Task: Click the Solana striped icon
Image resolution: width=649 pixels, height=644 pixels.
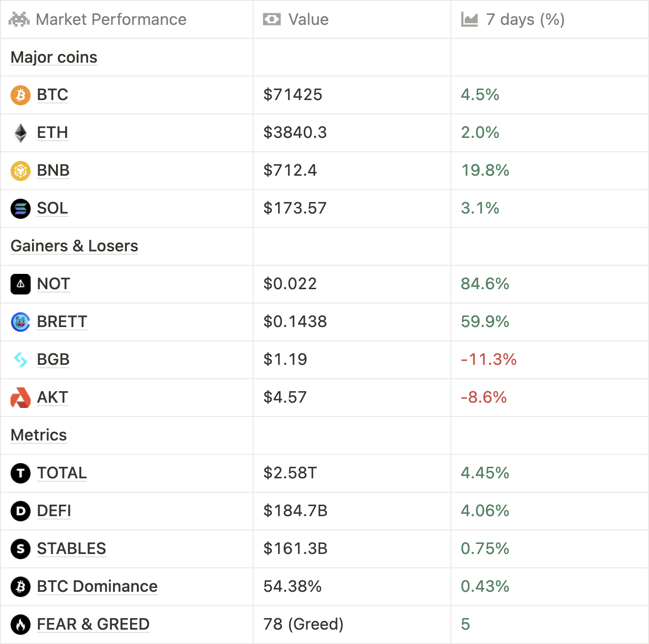Action: pyautogui.click(x=21, y=209)
